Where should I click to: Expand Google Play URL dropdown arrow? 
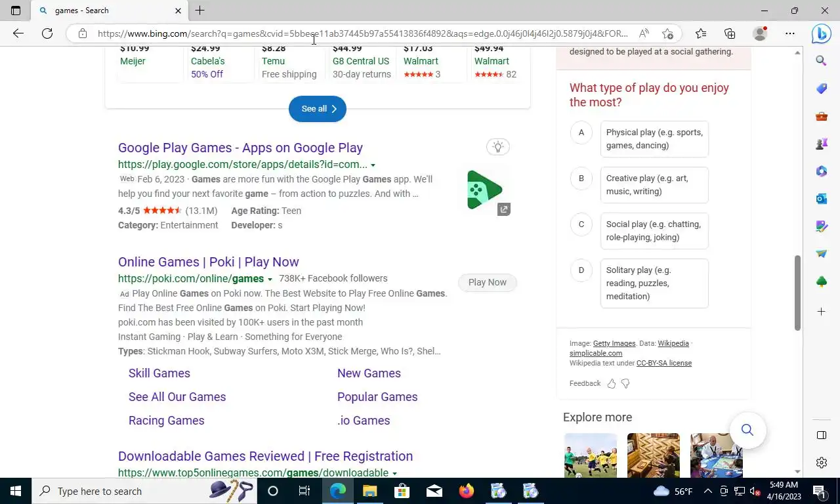coord(373,165)
